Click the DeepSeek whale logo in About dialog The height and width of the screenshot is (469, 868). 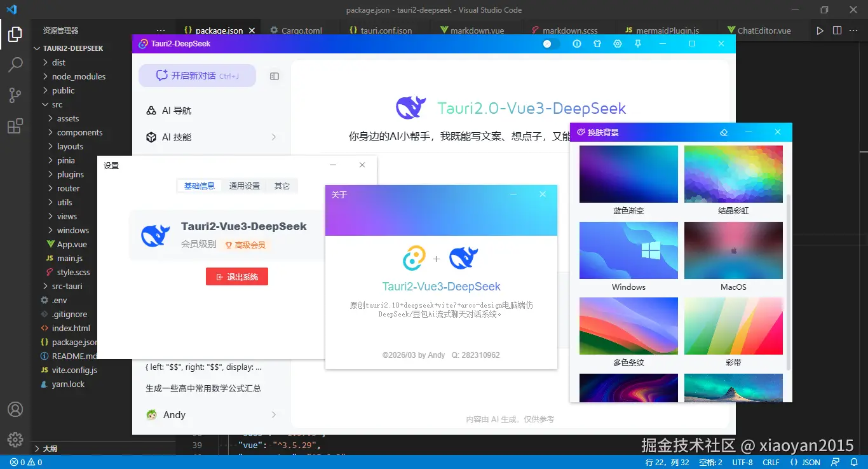click(463, 257)
